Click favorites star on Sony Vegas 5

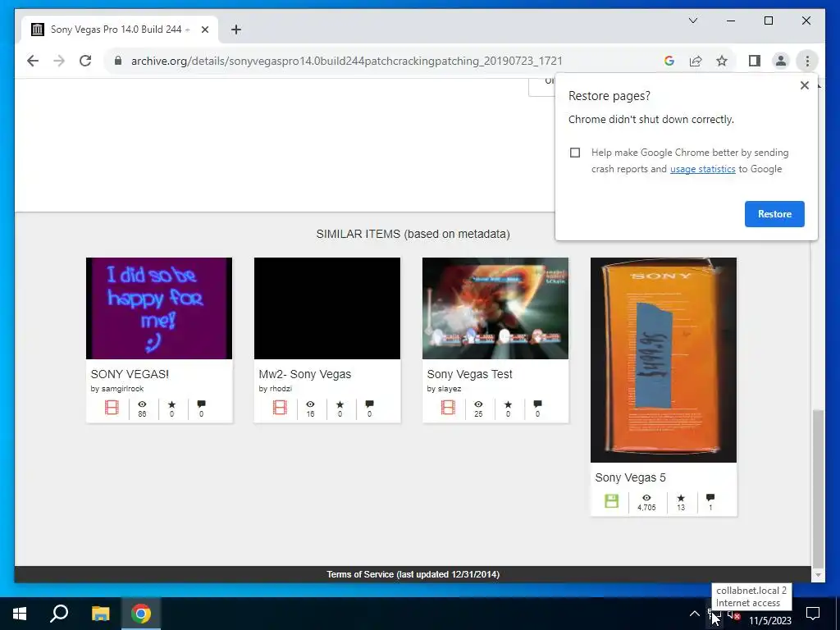(681, 498)
